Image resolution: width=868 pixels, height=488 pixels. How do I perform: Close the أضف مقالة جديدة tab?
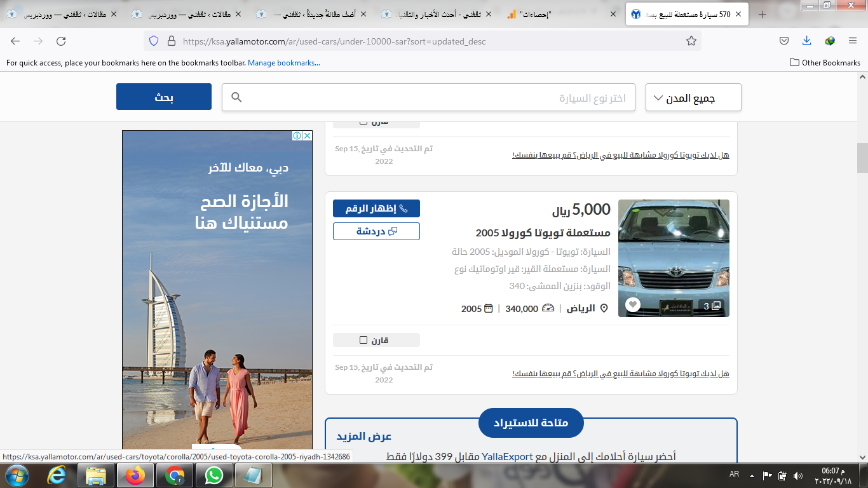[363, 14]
